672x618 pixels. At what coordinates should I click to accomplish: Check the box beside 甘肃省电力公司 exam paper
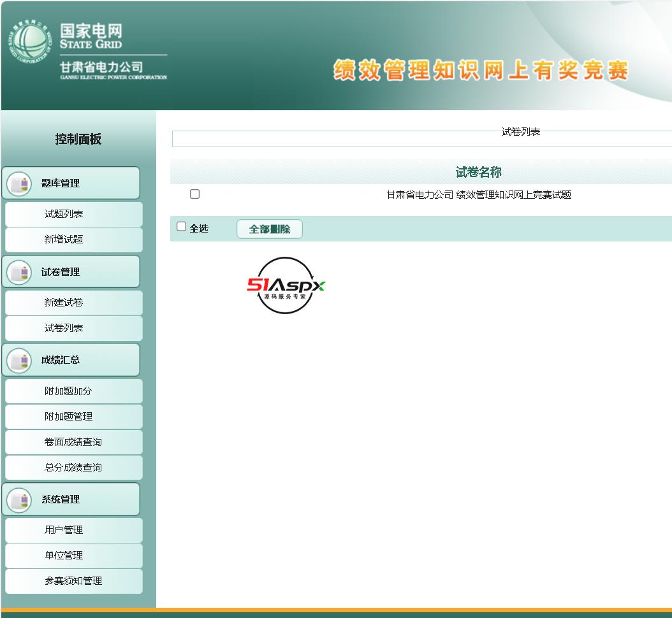coord(195,194)
